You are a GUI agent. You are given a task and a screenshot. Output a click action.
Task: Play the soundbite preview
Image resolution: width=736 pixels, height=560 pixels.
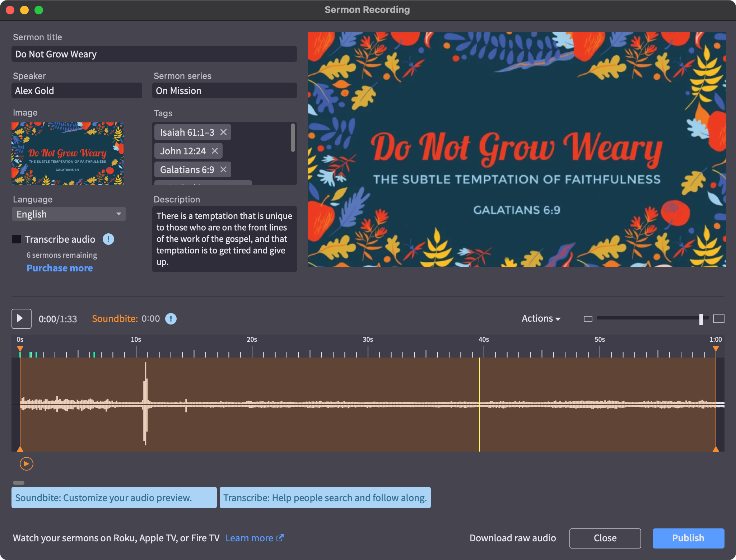[x=26, y=464]
